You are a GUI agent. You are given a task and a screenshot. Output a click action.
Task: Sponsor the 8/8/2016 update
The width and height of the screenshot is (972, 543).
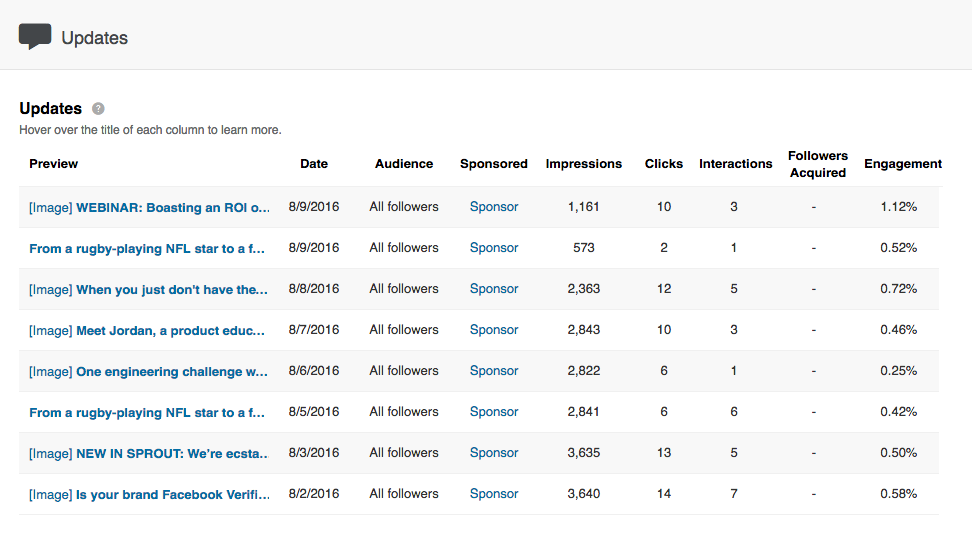click(494, 289)
